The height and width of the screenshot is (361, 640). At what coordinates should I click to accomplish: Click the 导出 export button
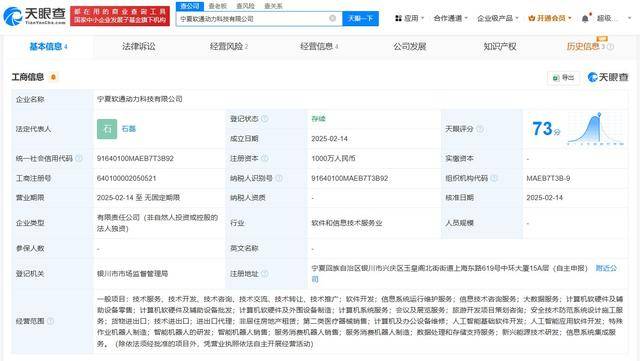click(x=564, y=78)
